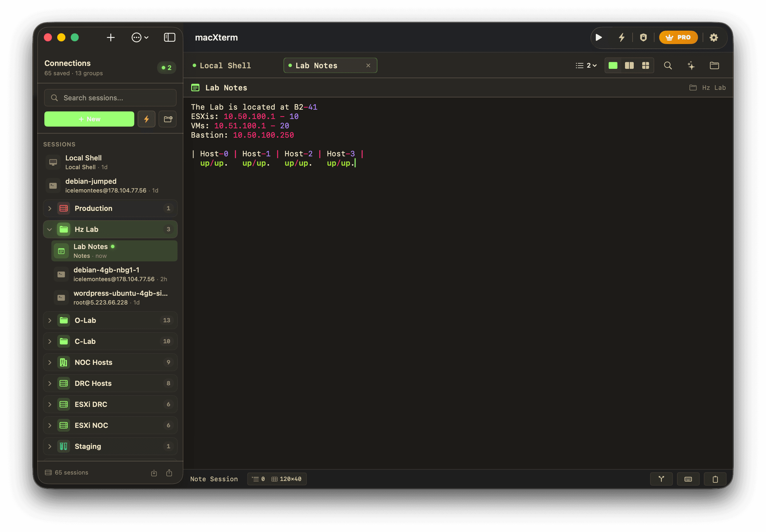The width and height of the screenshot is (766, 532).
Task: Click the import sessions icon
Action: pyautogui.click(x=154, y=473)
